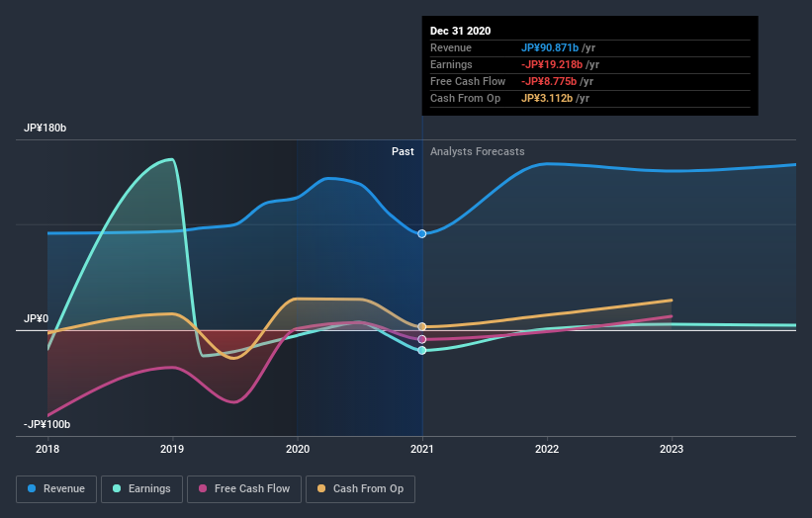Click the 2018 x-axis label
812x518 pixels.
click(x=47, y=449)
